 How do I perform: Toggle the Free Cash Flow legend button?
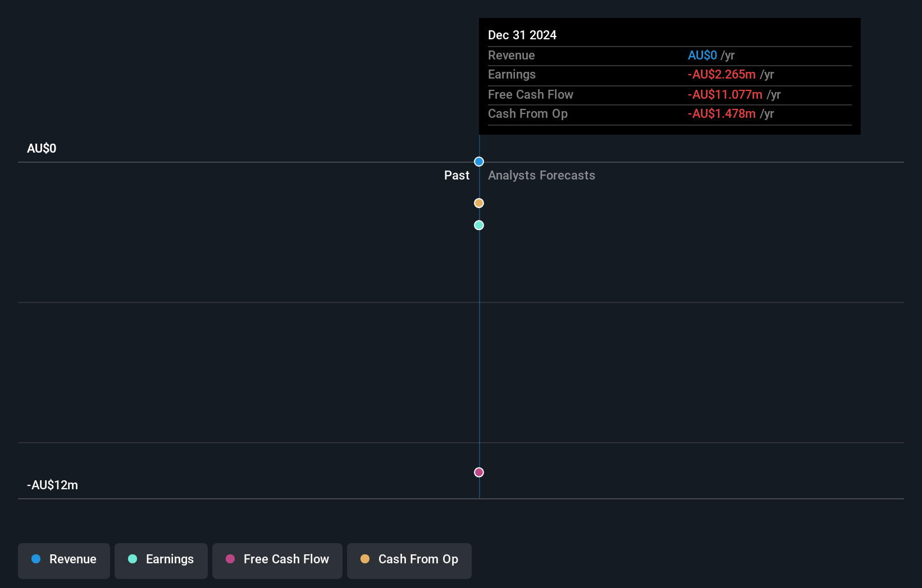(x=277, y=561)
